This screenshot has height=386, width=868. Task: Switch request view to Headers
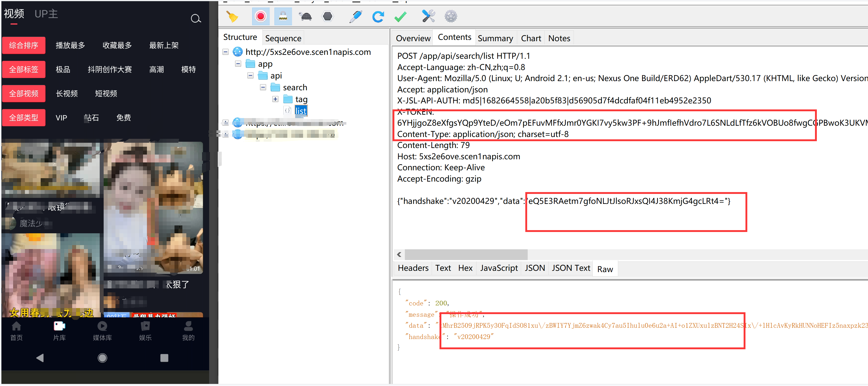pos(413,268)
